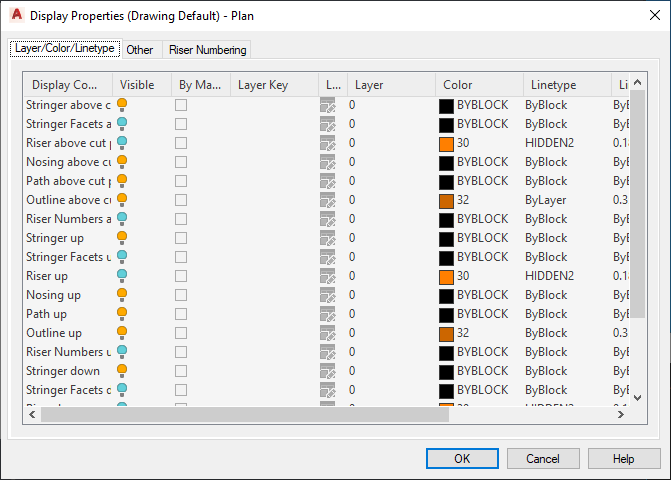Click layer override icon for Stringer above cut plane
The image size is (671, 480).
tap(327, 105)
